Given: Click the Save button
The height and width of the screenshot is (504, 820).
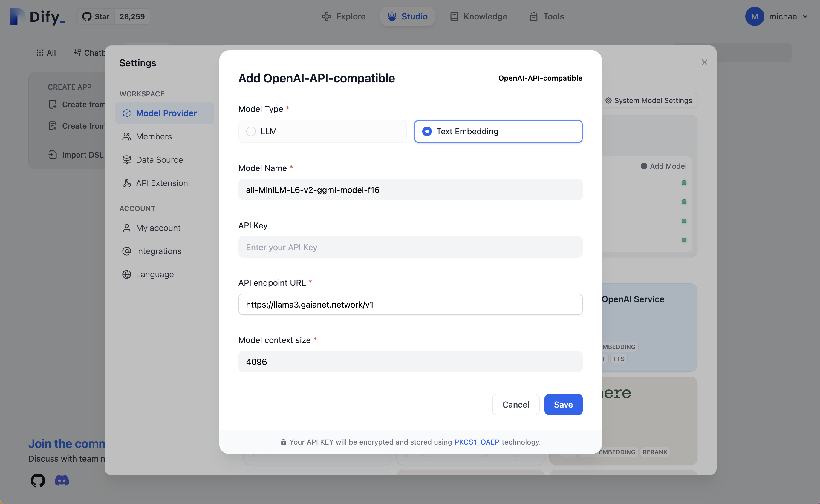Looking at the screenshot, I should pyautogui.click(x=563, y=404).
